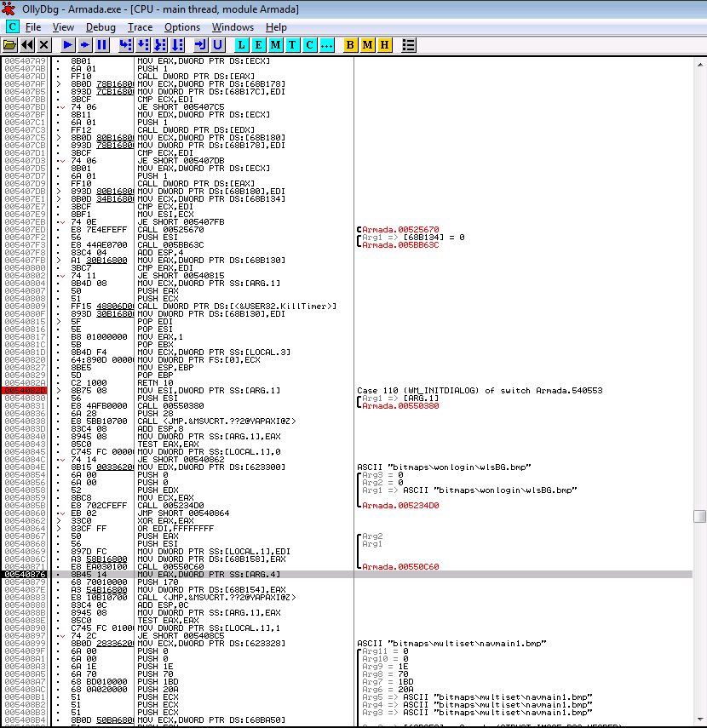Open Breakpoints window (yellow B icon)
This screenshot has width=707, height=728.
350,45
